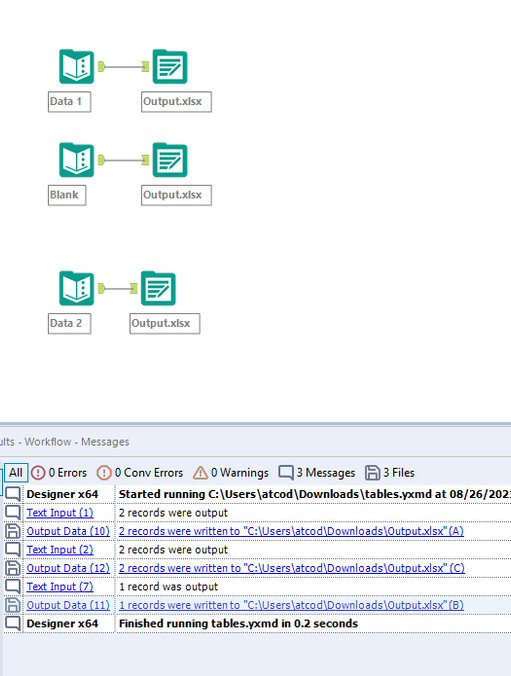This screenshot has height=676, width=511.
Task: Click the file icon on Output Data (10) row
Action: pos(13,531)
